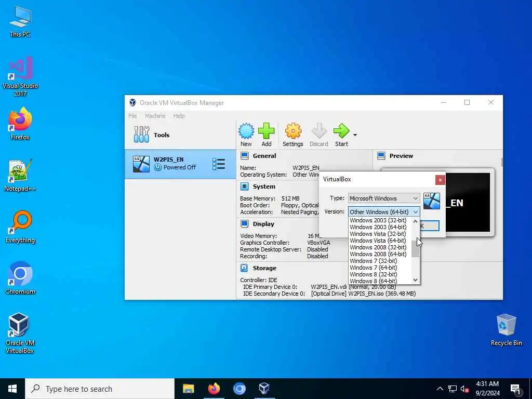
Task: Open Firefox desktop shortcut
Action: tap(20, 124)
